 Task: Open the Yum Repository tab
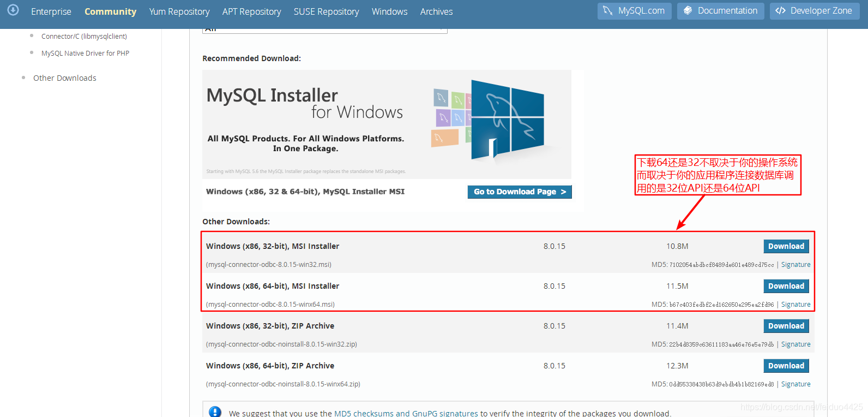pos(179,11)
